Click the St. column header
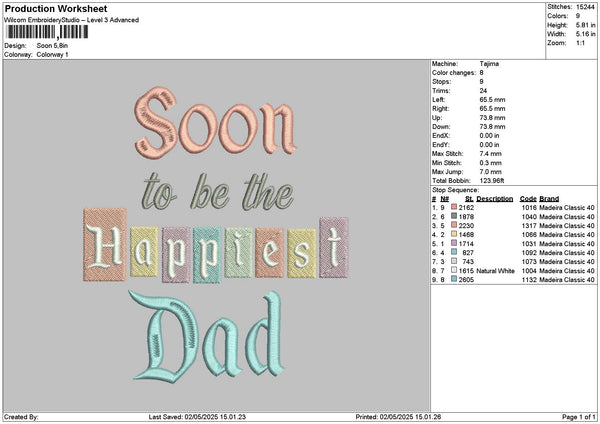This screenshot has width=600, height=424. pyautogui.click(x=469, y=197)
